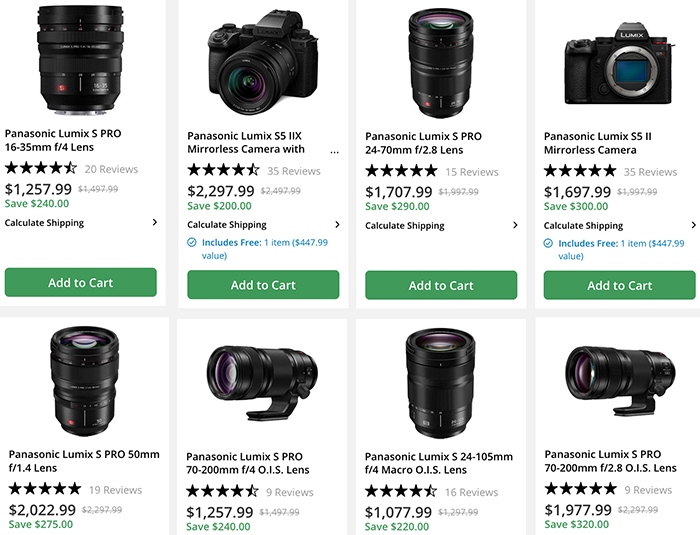
Task: Open the 16-35mm f/4 lens product image
Action: [81, 60]
